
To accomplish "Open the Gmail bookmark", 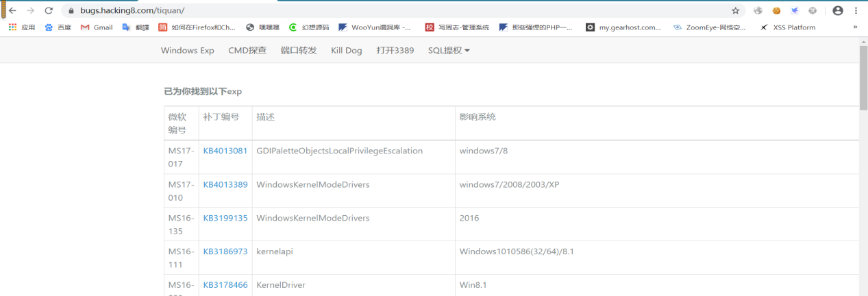I will [97, 27].
